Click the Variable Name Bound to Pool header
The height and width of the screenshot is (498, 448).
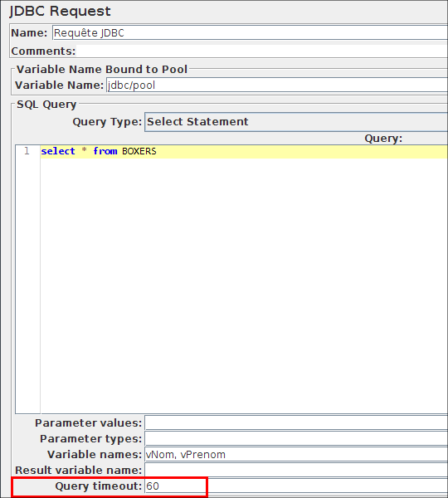[102, 69]
